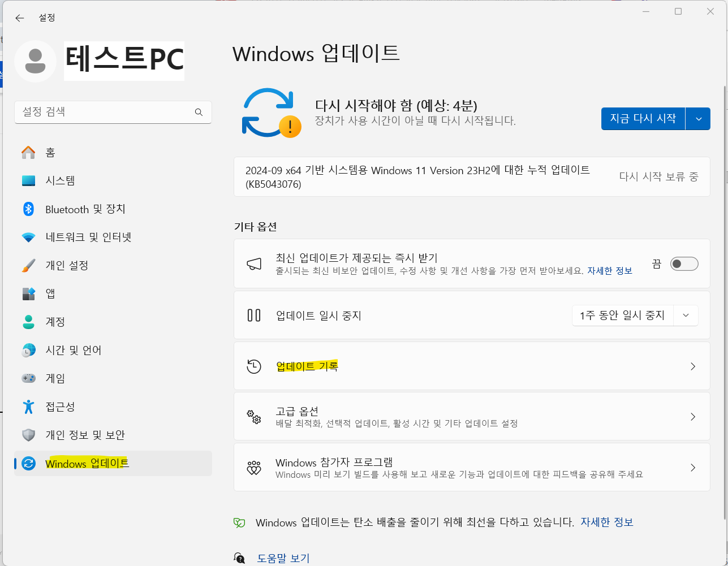Open 업데이트 기록 via its chevron
728x566 pixels.
693,366
